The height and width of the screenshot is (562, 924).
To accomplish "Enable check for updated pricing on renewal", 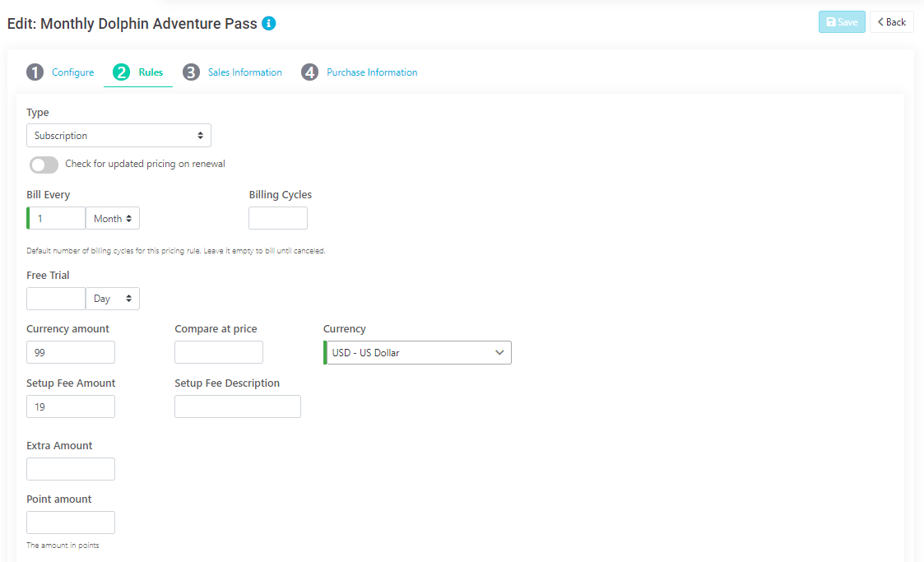I will click(x=43, y=165).
